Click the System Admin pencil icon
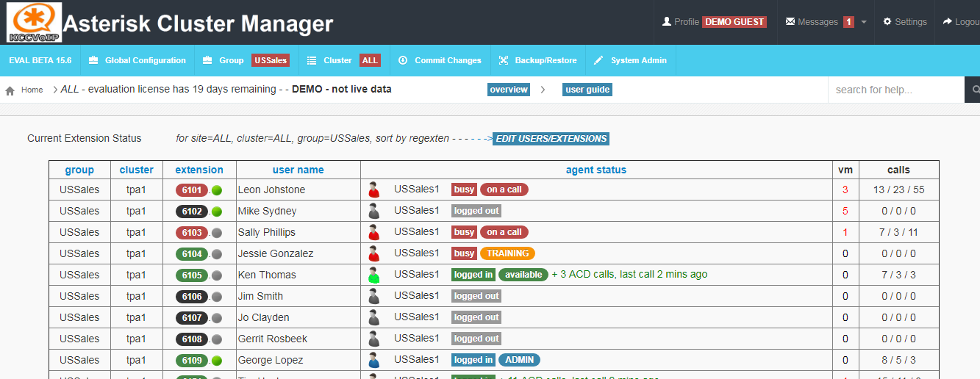 pos(598,60)
